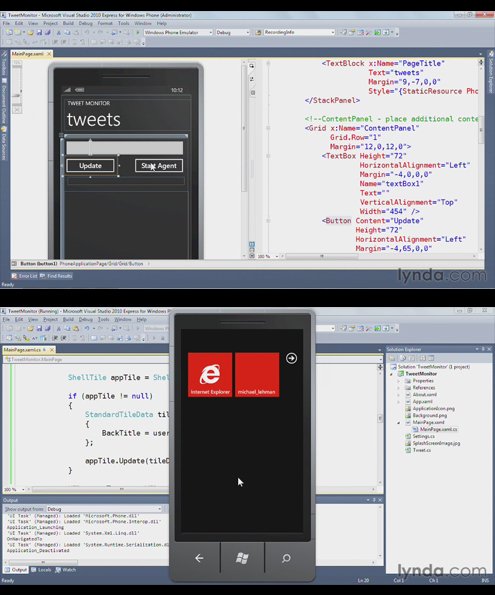Open Show output from Debug dropdown

[x=104, y=509]
